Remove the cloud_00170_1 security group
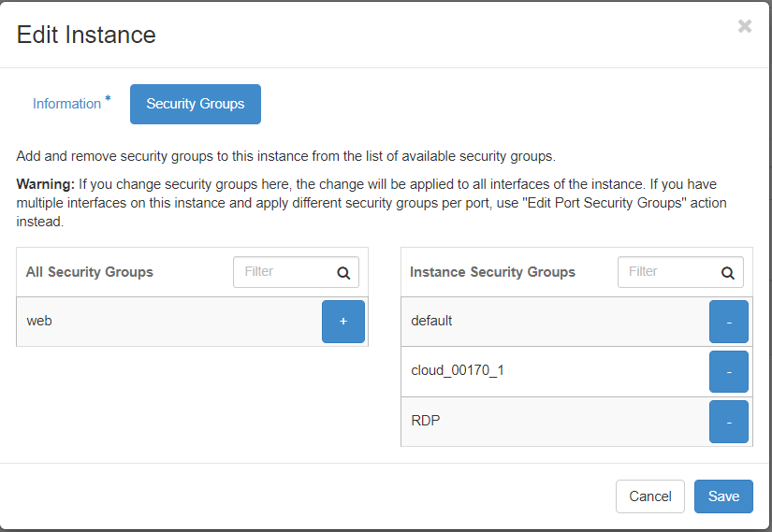 click(729, 371)
